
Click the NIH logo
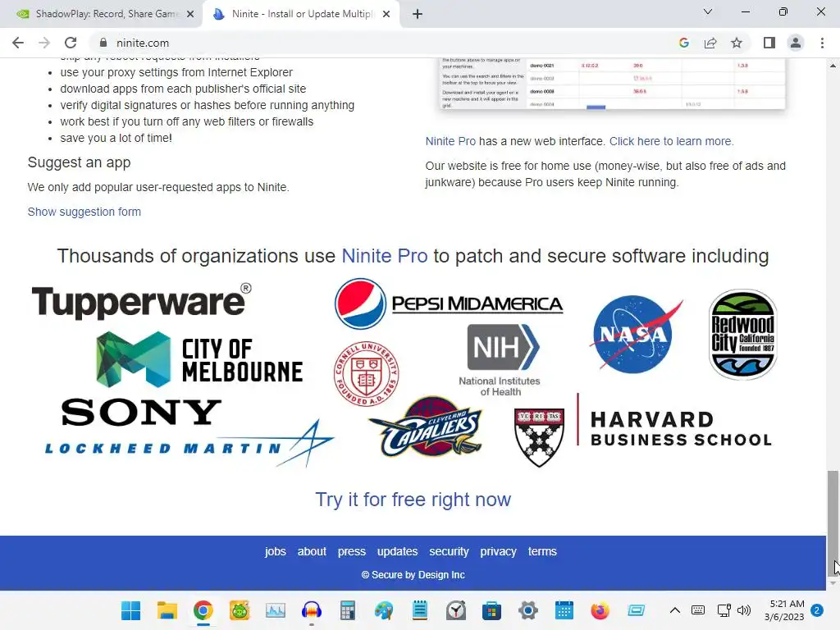tap(500, 360)
